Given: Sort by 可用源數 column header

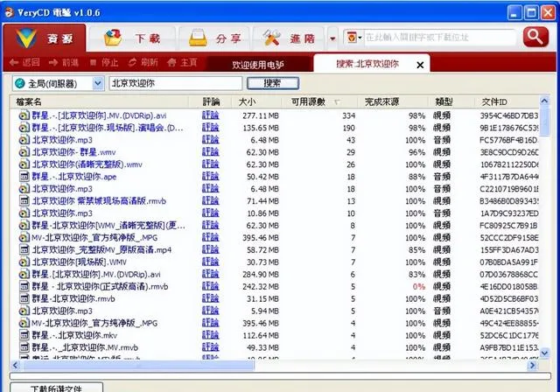Looking at the screenshot, I should point(308,102).
